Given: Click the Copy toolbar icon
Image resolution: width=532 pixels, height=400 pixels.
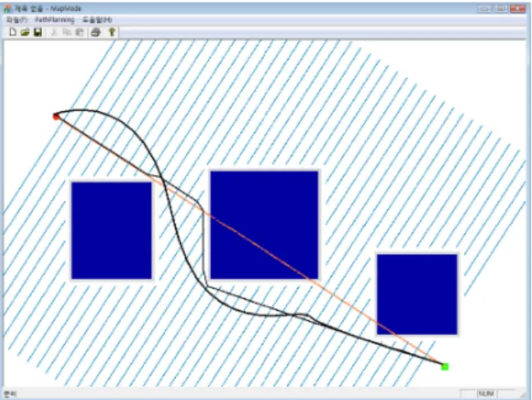Looking at the screenshot, I should pyautogui.click(x=67, y=32).
